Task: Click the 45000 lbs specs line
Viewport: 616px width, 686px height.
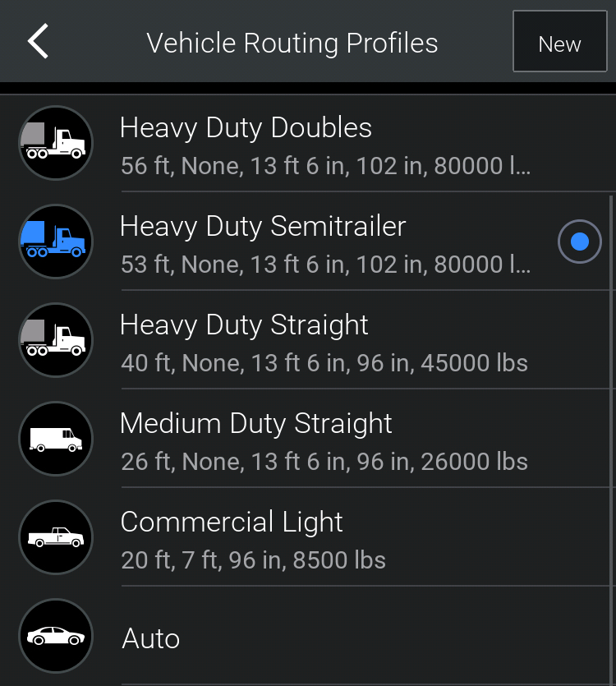Action: (324, 363)
